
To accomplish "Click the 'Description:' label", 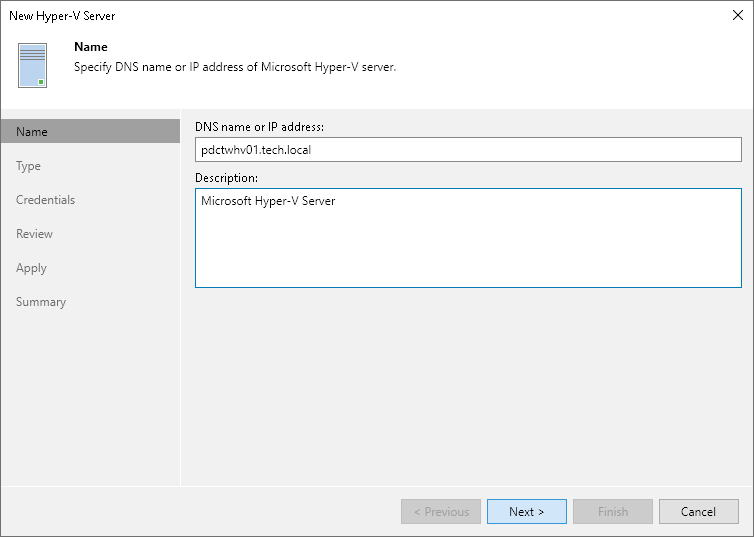I will point(226,178).
